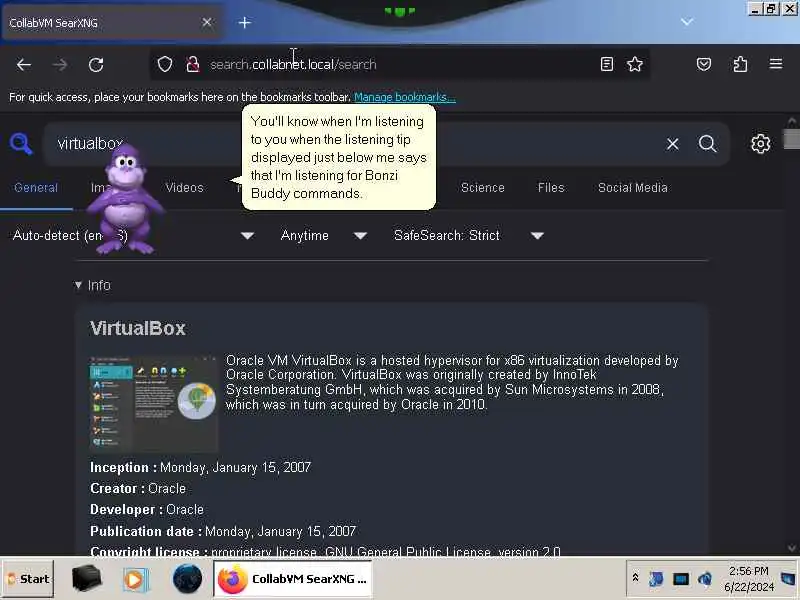Bookmark this page with the star icon

tap(635, 64)
